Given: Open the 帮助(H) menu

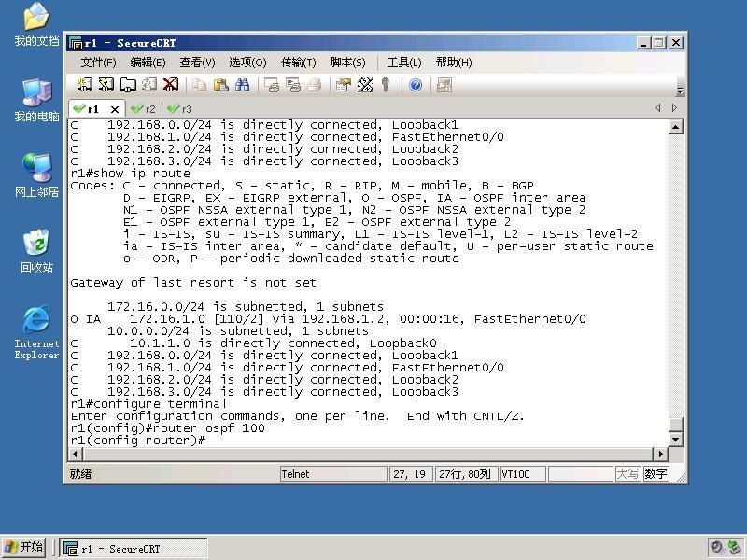Looking at the screenshot, I should tap(454, 63).
